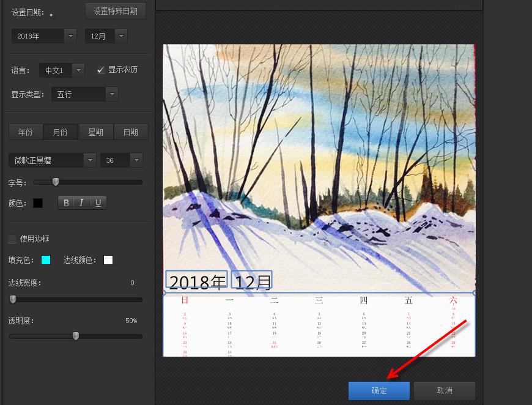Image resolution: width=532 pixels, height=405 pixels.
Task: Cancel with the 取消 button
Action: pyautogui.click(x=445, y=391)
